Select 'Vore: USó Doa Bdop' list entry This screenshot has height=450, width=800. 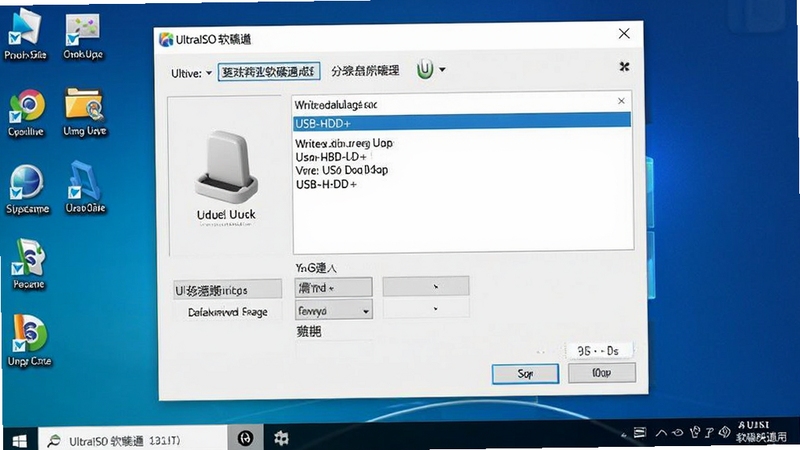[x=341, y=170]
